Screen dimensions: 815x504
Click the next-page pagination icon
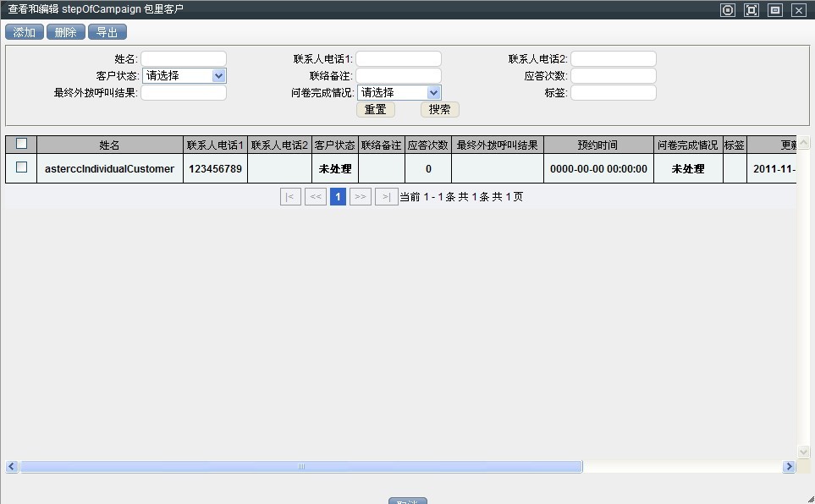(361, 197)
